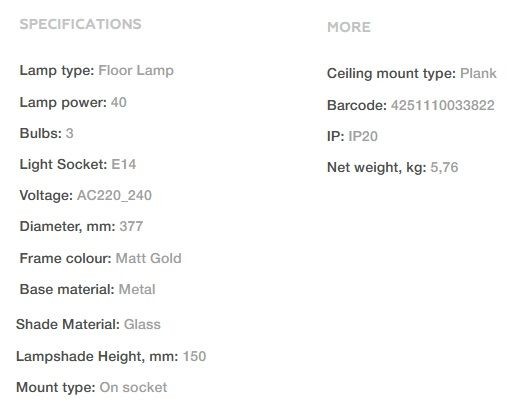This screenshot has height=417, width=520.
Task: Select the IP20 rating value
Action: click(x=363, y=136)
